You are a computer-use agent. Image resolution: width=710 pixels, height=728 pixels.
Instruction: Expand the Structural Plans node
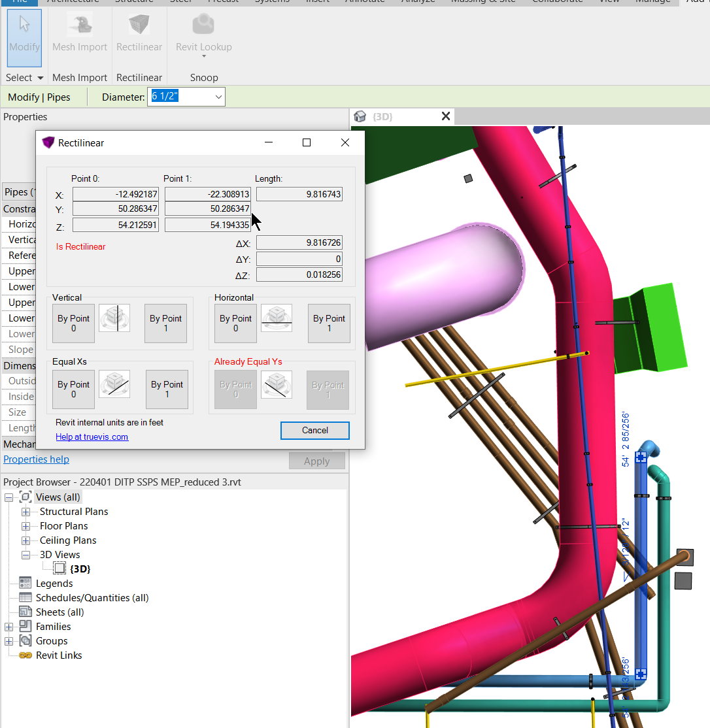pyautogui.click(x=25, y=512)
